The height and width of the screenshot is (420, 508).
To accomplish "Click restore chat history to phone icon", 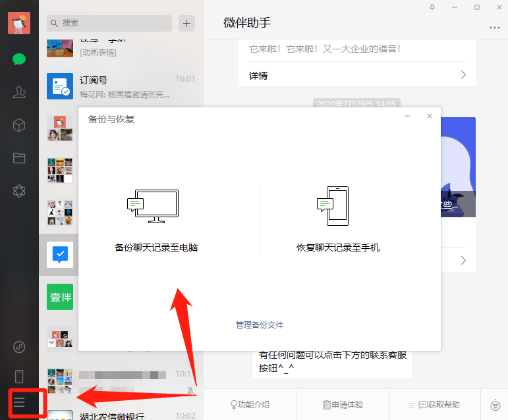I will (333, 206).
